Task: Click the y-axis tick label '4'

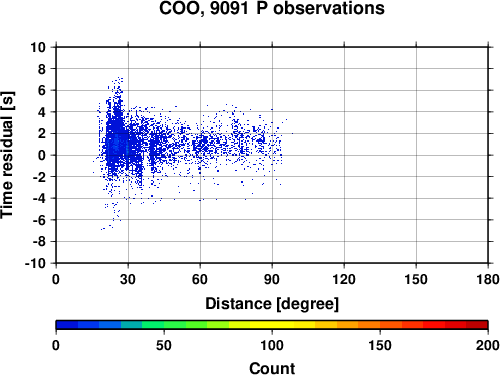Action: (42, 112)
